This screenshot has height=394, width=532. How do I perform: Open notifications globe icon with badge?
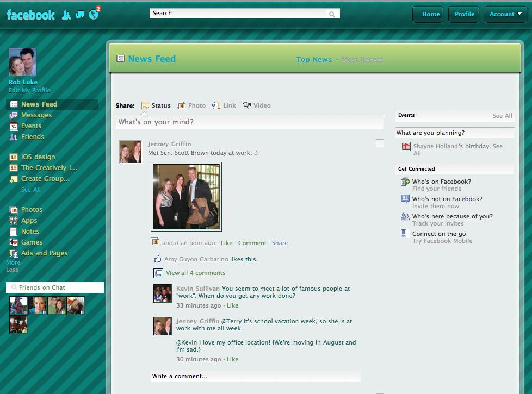tap(94, 14)
